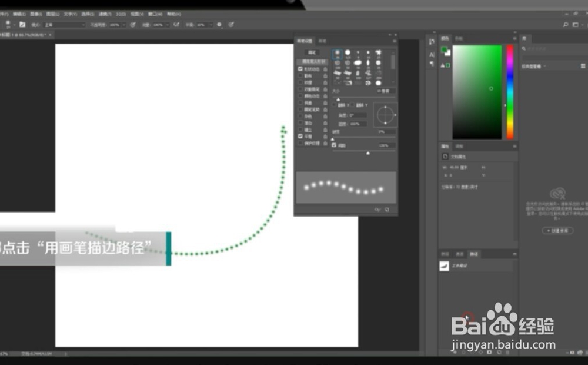Open smoothing options gear icon
588x365 pixels.
pos(219,25)
